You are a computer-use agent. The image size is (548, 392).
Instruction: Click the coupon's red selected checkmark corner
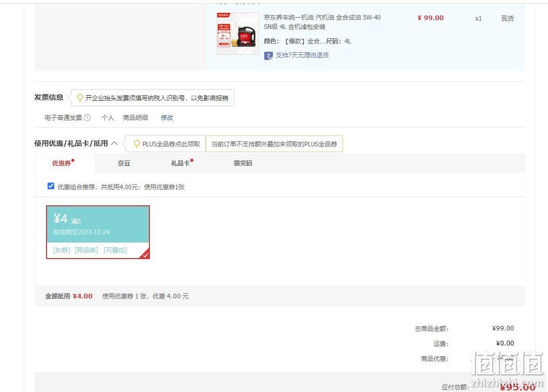(x=145, y=254)
